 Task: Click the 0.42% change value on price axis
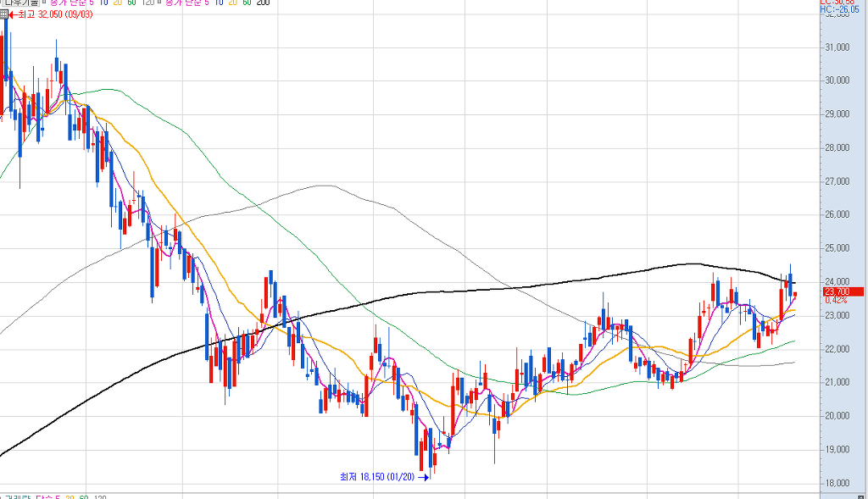tap(836, 300)
